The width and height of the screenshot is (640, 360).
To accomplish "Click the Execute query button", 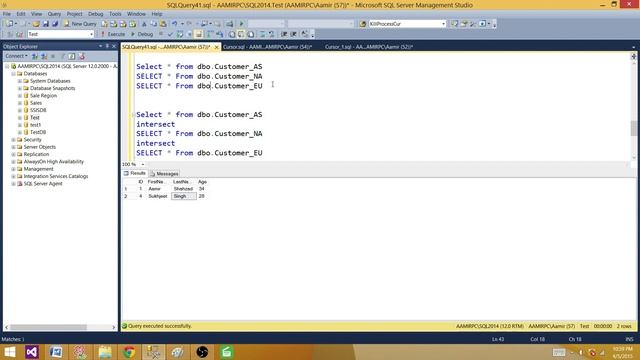I will click(113, 34).
